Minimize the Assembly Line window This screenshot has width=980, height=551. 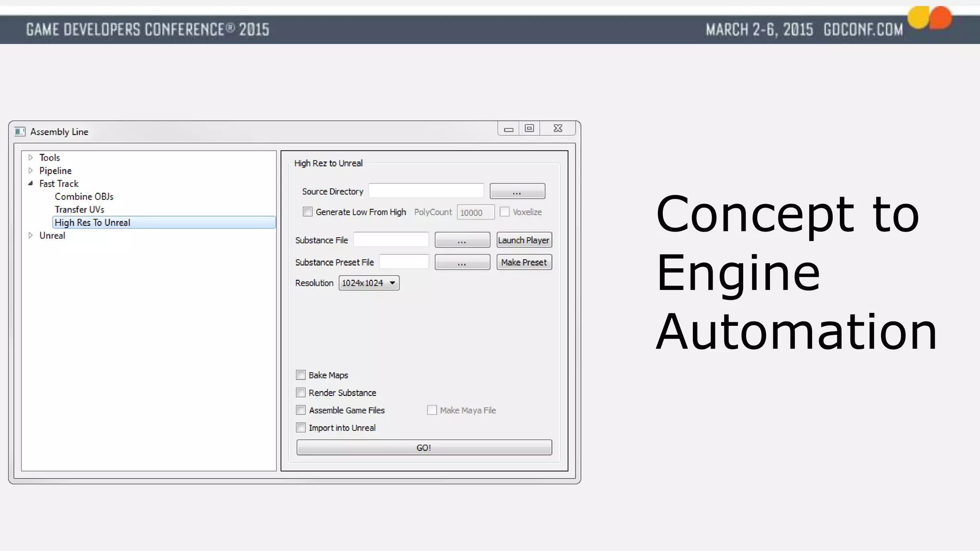[x=509, y=129]
